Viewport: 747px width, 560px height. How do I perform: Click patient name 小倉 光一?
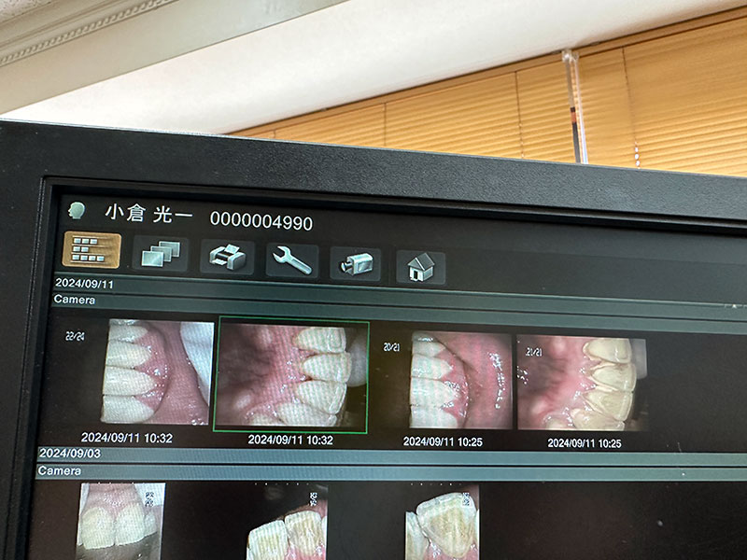point(149,214)
